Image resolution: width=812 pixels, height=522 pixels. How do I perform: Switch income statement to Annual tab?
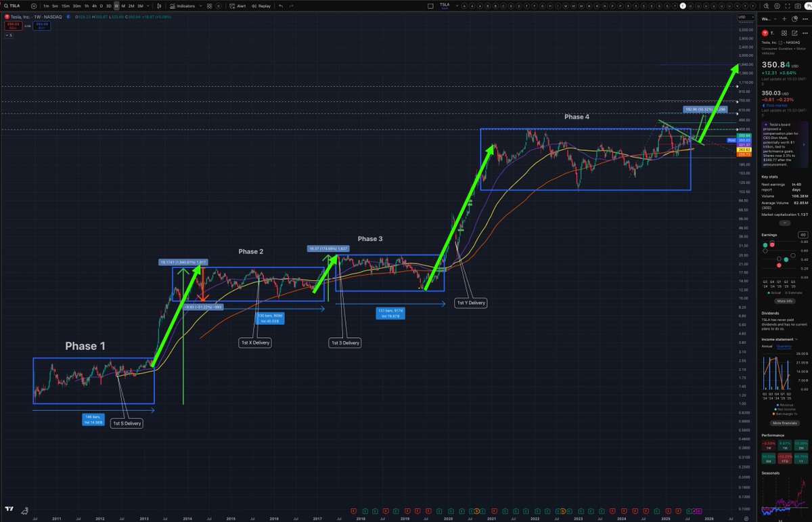(767, 346)
